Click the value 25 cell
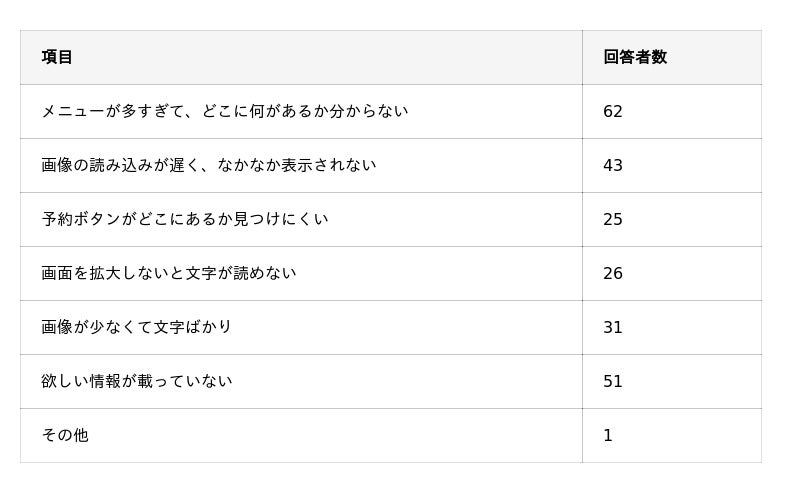800x493 pixels. pyautogui.click(x=613, y=219)
